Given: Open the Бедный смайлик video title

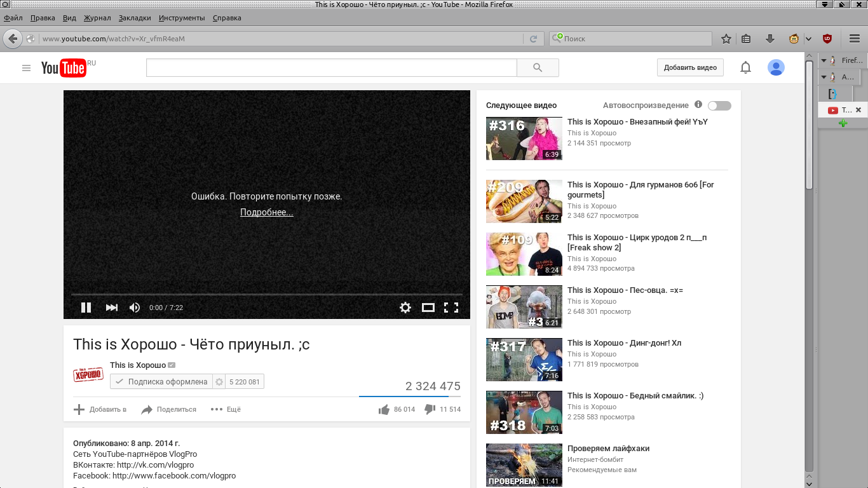Looking at the screenshot, I should point(635,396).
